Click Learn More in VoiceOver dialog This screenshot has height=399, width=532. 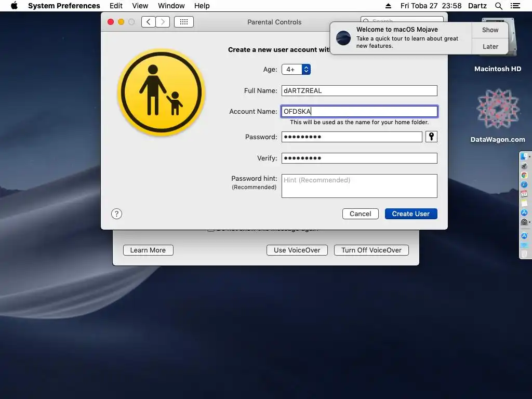[148, 250]
